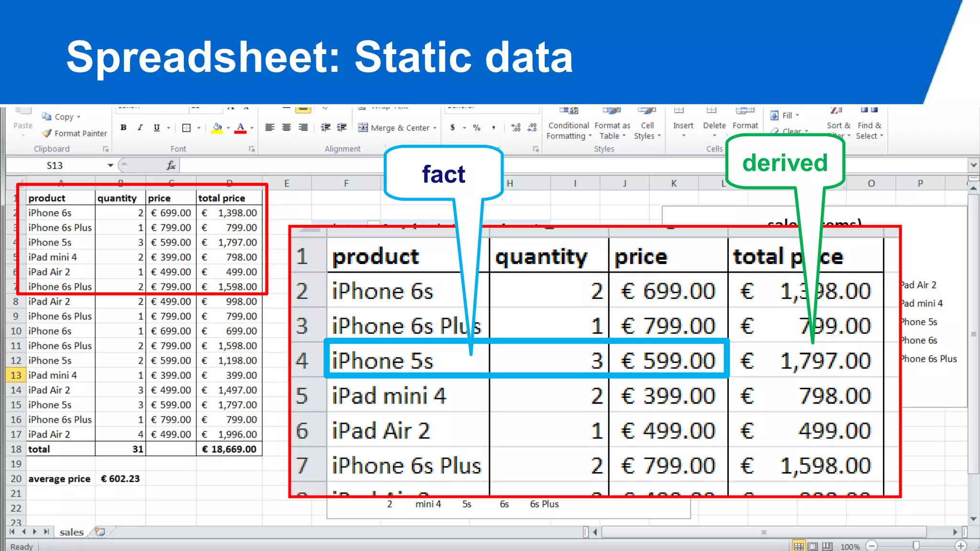Decrease indent of cell

(325, 127)
